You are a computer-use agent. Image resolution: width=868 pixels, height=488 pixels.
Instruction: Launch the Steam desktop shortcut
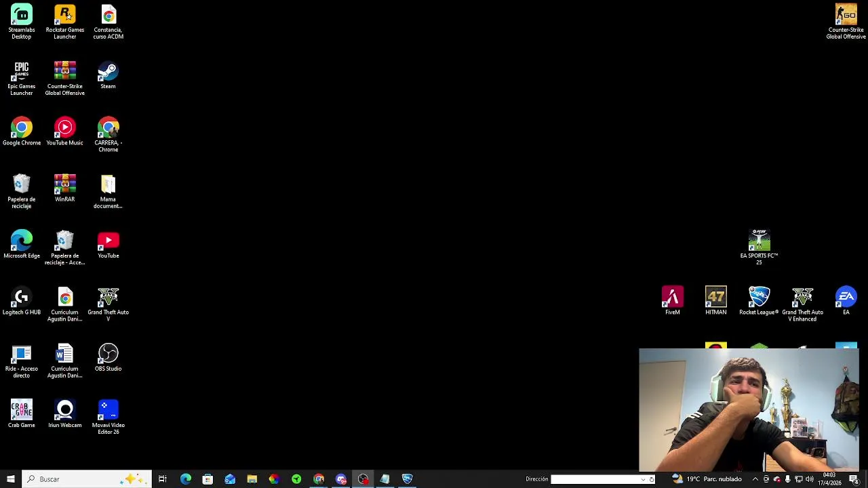[108, 75]
